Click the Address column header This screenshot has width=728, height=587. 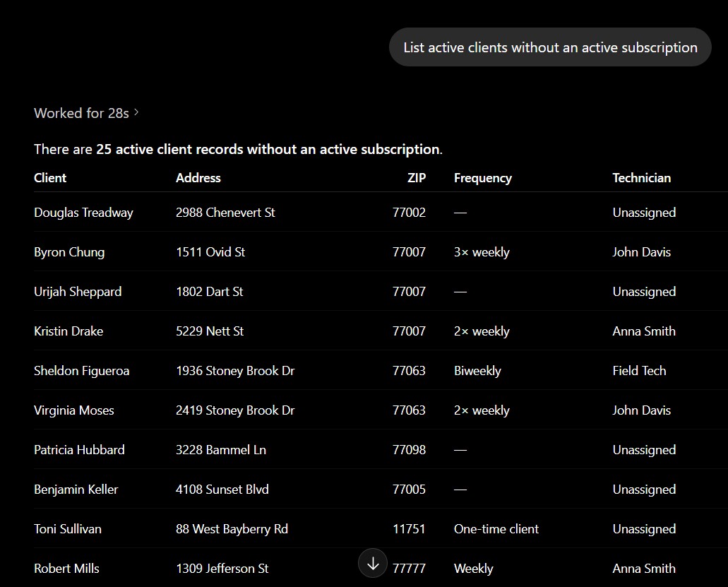[x=198, y=178]
